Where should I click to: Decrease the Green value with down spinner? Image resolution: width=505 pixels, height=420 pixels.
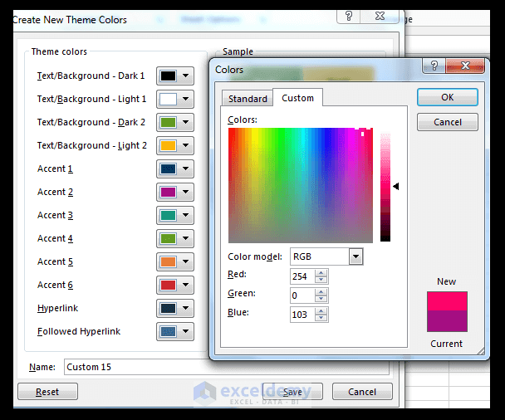click(321, 299)
